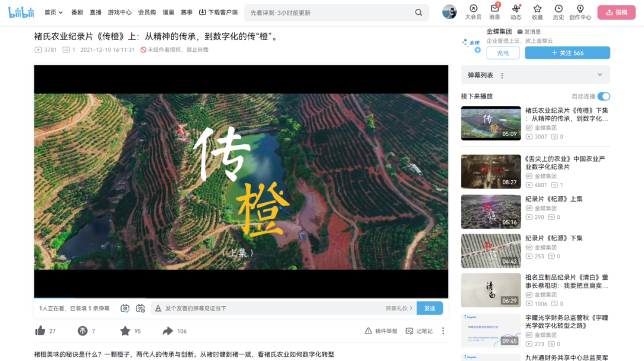The image size is (644, 361).
Task: Open the 创作中心 creator center icon
Action: 580,12
